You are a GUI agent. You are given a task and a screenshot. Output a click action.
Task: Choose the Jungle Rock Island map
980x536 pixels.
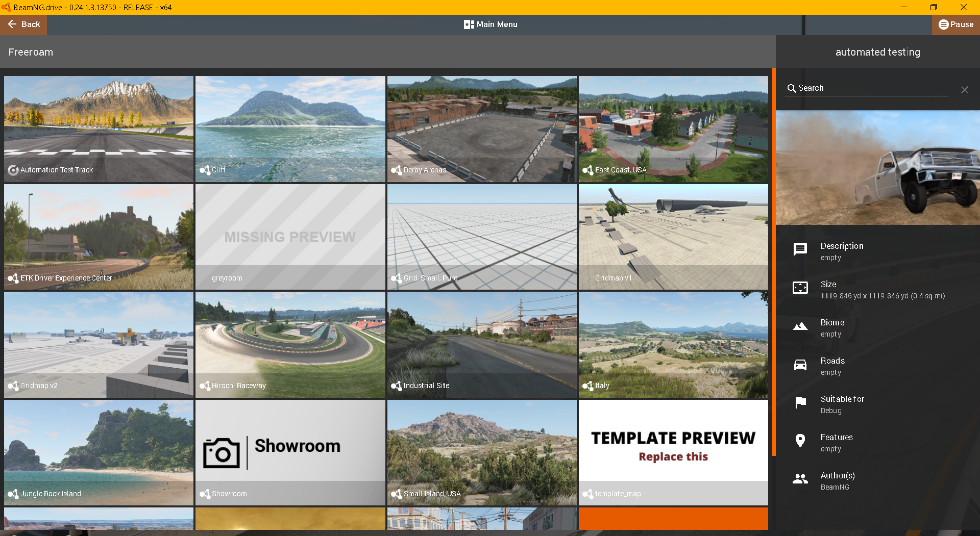click(x=99, y=453)
